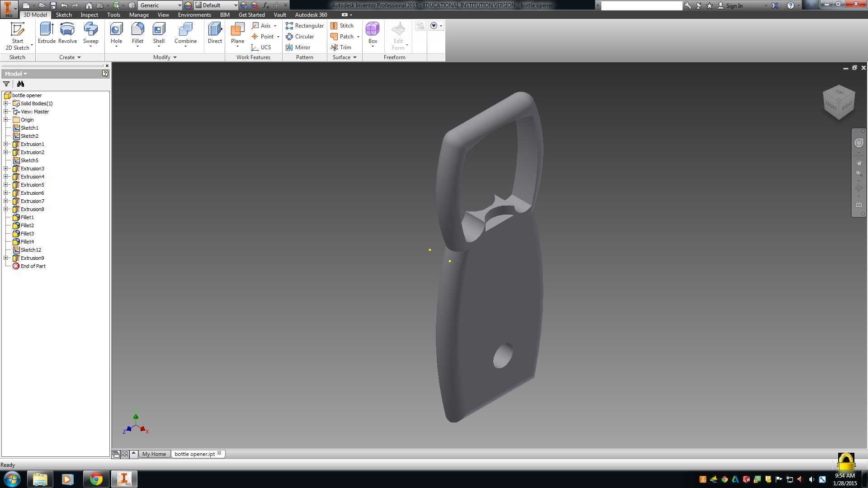The width and height of the screenshot is (868, 488).
Task: Expand the Surface panel dropdown
Action: tap(344, 57)
